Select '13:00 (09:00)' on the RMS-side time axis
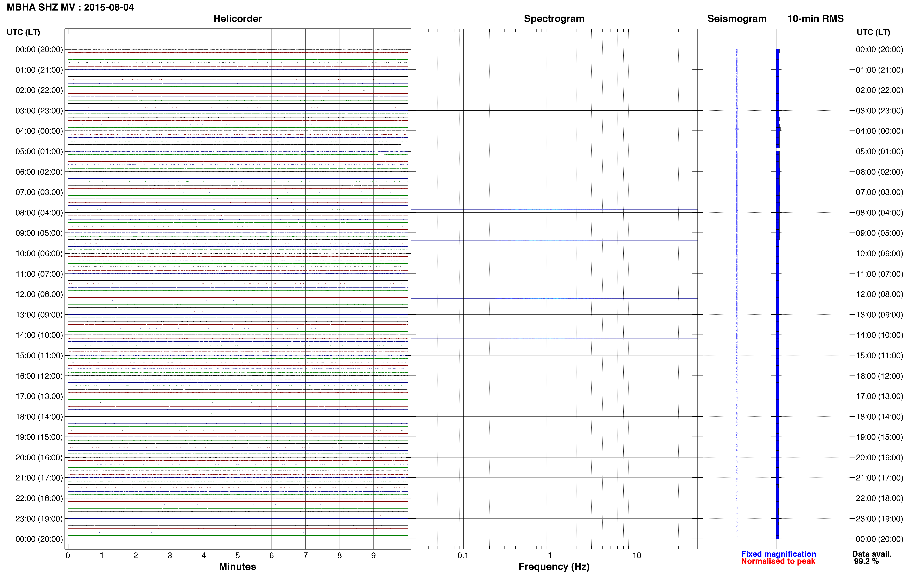This screenshot has width=924, height=578. (x=879, y=315)
